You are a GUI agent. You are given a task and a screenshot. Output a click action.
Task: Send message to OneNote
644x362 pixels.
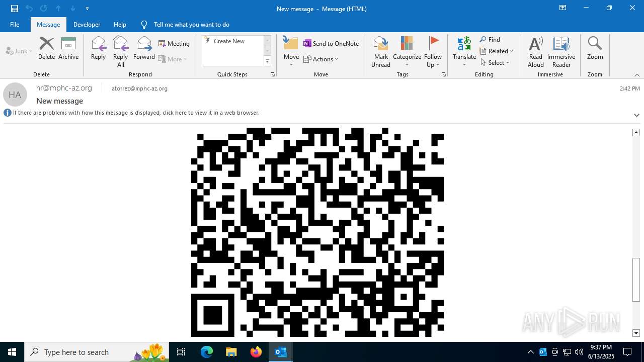click(x=331, y=44)
